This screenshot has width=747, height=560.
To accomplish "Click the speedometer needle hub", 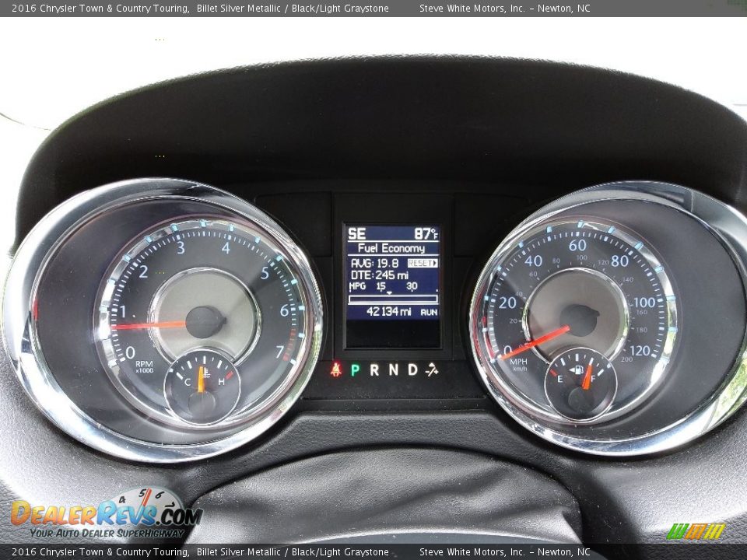I will [x=579, y=320].
